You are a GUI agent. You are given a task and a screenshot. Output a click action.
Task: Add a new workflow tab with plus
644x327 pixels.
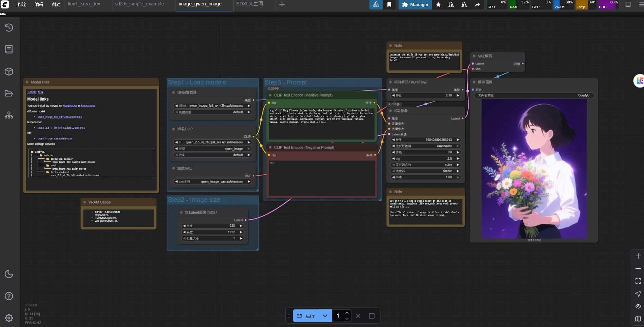(x=282, y=4)
